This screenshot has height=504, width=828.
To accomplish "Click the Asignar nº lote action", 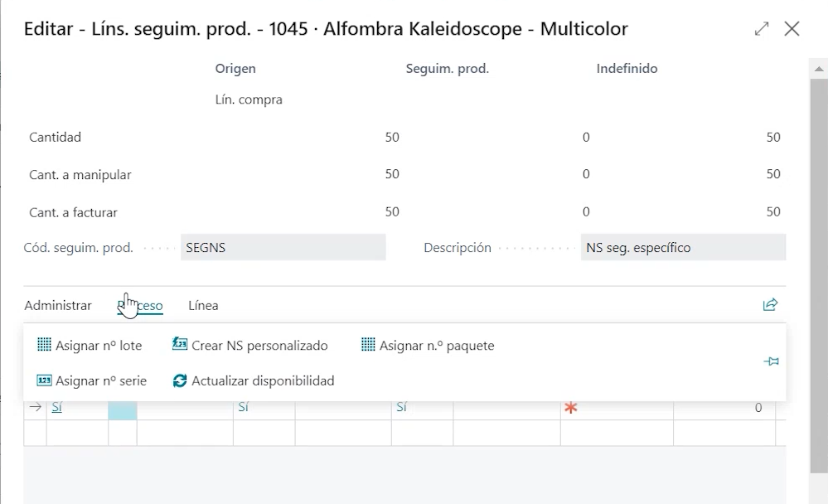I will point(90,346).
